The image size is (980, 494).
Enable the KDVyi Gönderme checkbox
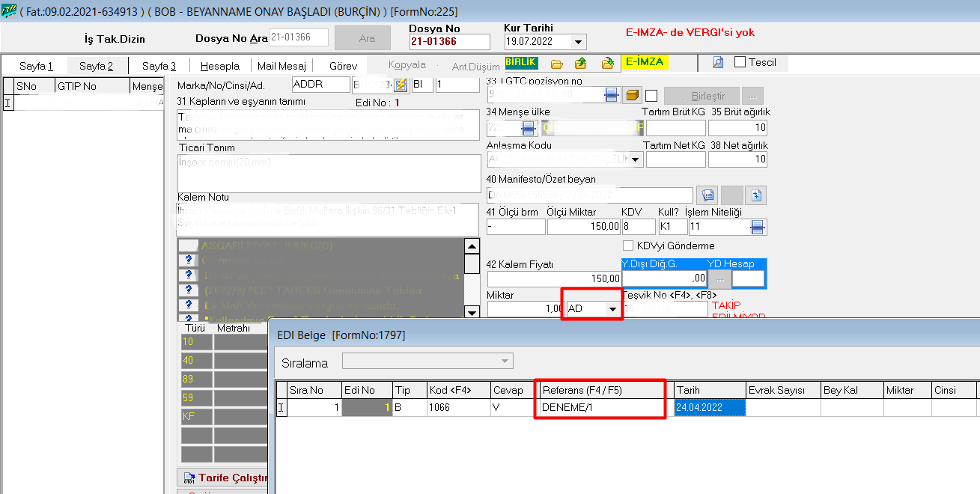(x=629, y=246)
